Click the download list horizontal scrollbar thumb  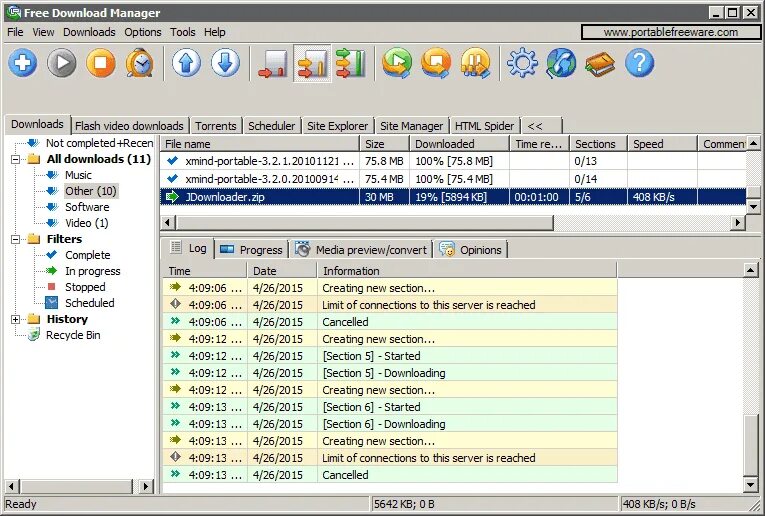[x=364, y=223]
